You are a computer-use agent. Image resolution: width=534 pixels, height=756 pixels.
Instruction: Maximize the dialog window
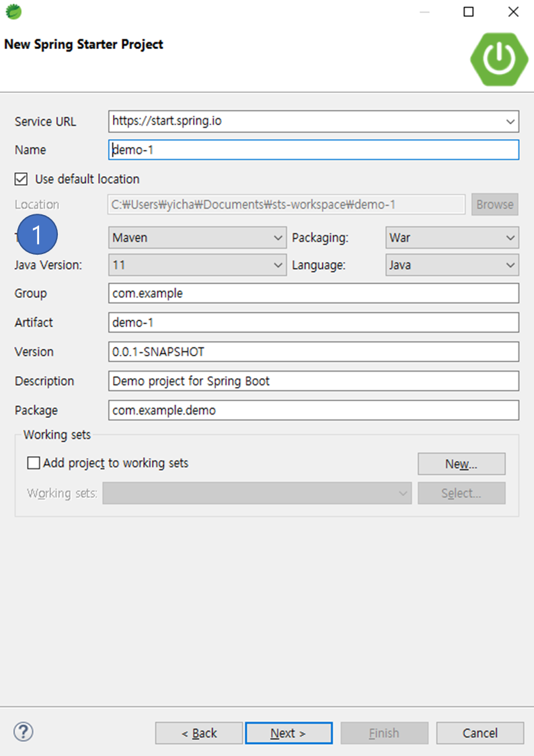point(468,11)
